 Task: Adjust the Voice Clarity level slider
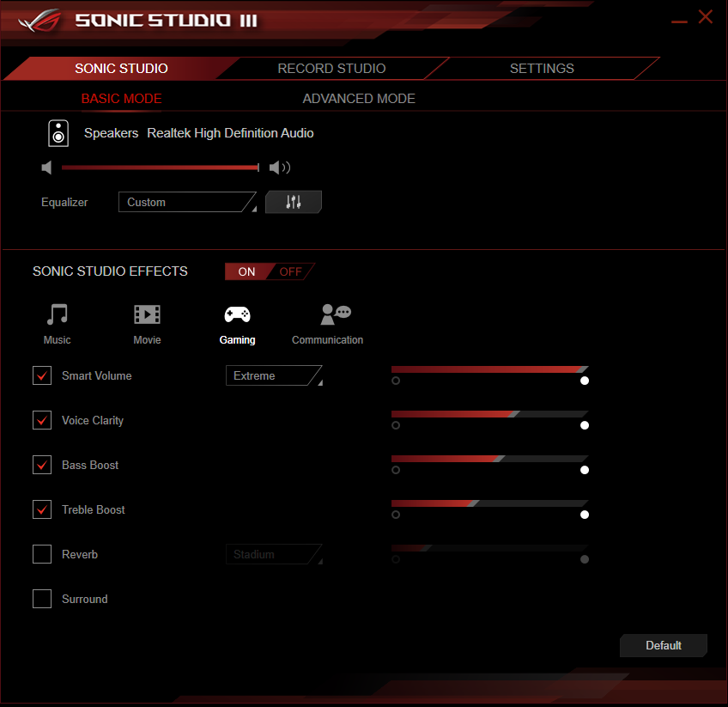490,414
